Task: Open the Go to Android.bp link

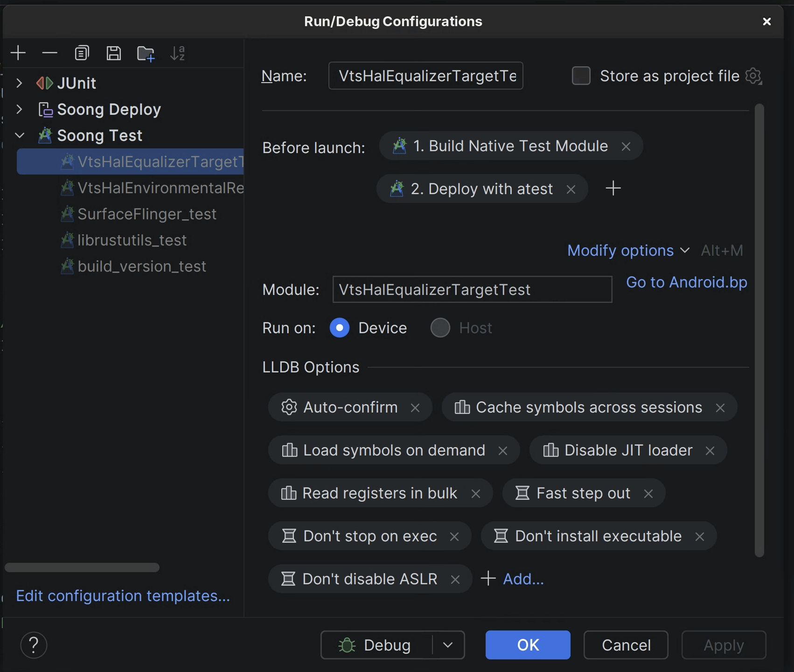Action: [x=687, y=282]
